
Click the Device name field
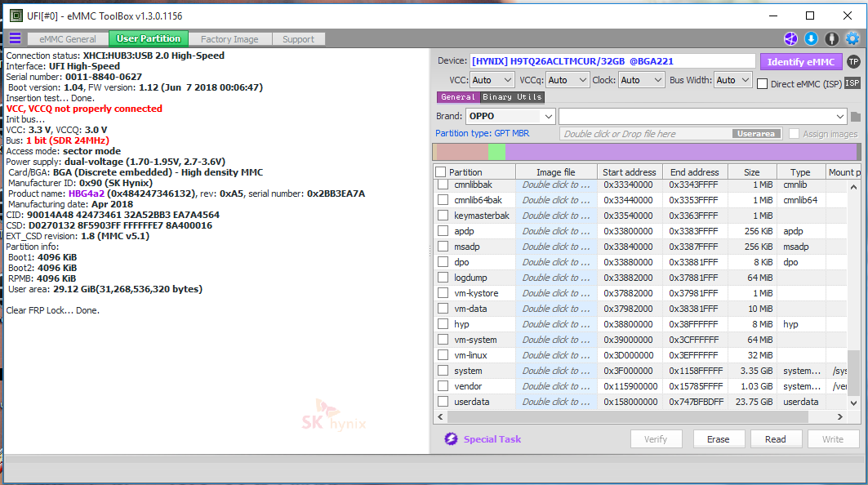[612, 61]
